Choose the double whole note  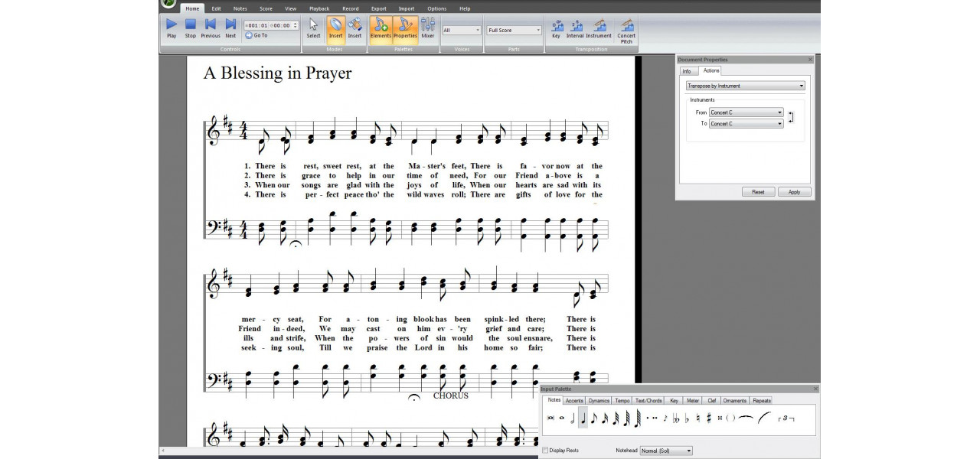[550, 418]
